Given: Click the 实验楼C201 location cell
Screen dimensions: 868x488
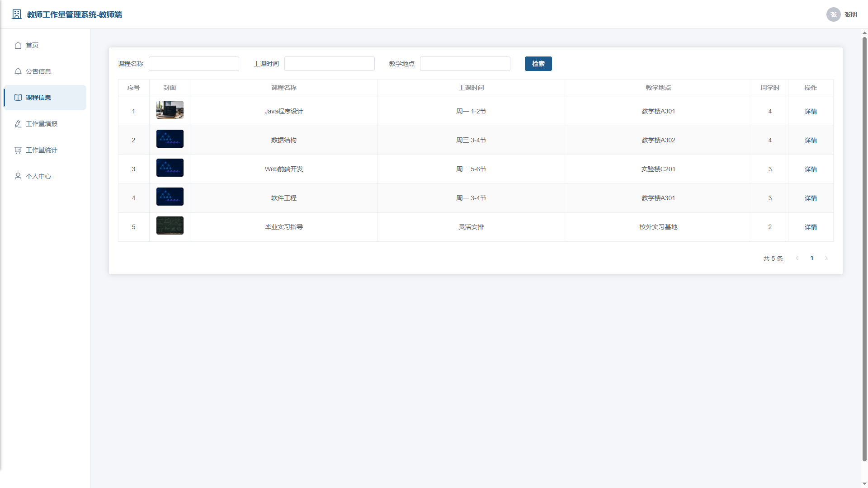Looking at the screenshot, I should (658, 169).
